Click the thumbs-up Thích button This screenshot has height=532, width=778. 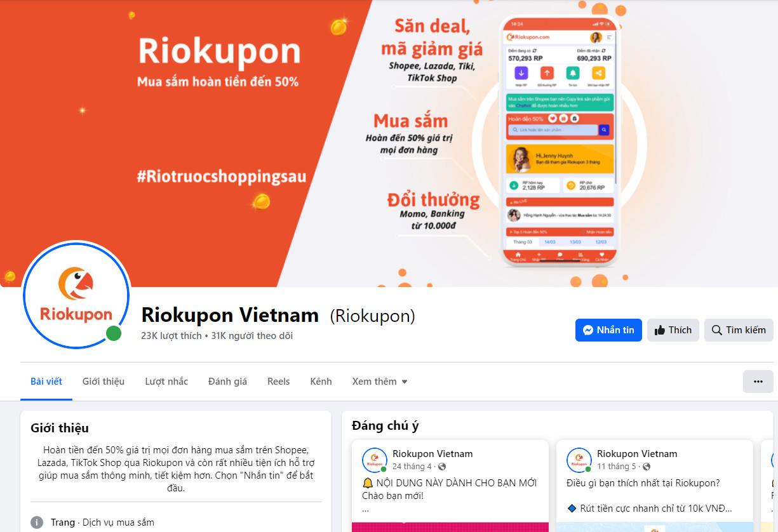(673, 330)
